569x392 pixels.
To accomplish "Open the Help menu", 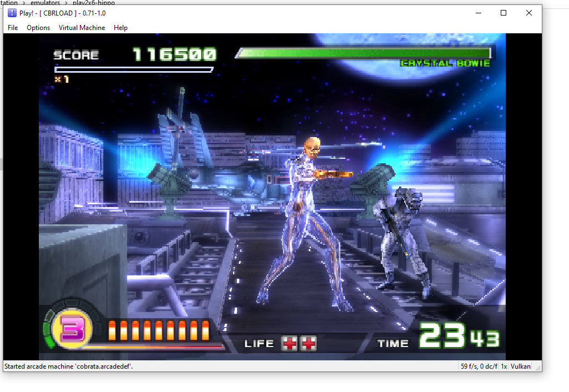I will point(120,27).
